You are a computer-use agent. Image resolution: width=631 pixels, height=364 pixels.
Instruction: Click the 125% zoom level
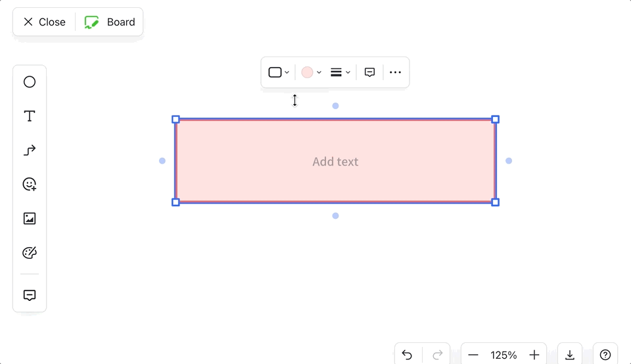[x=503, y=355]
